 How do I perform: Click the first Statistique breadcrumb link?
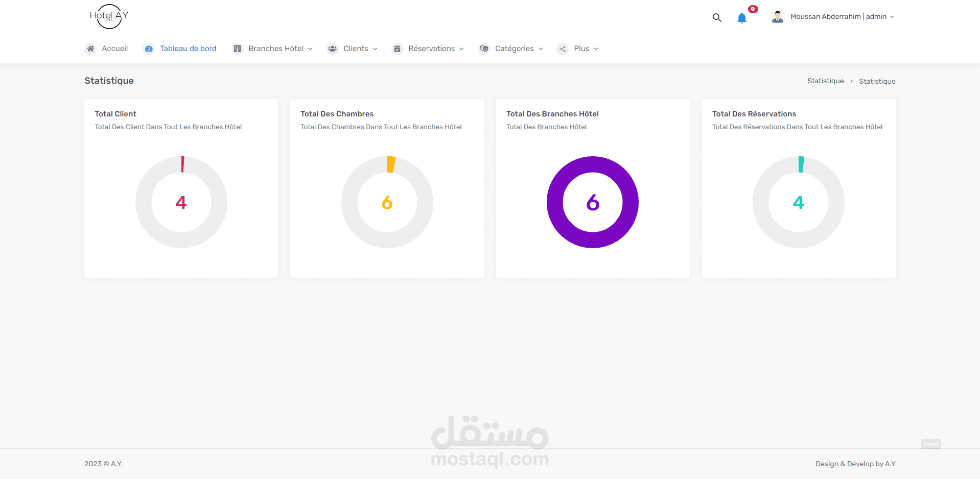click(826, 81)
